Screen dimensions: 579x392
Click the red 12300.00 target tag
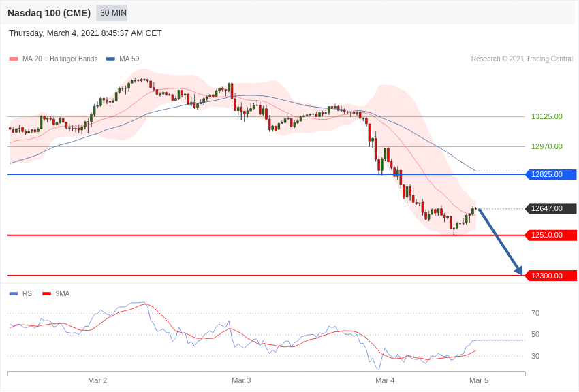[x=551, y=276]
